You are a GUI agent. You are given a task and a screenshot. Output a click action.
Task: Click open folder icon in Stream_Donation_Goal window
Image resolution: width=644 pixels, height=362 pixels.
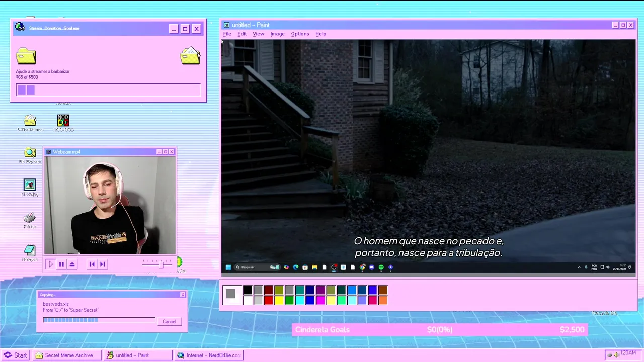point(190,55)
